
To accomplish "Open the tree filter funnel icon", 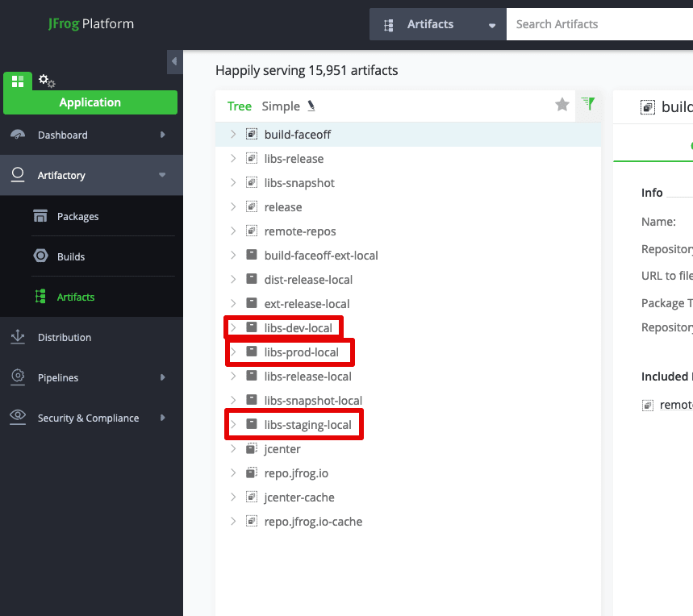I will (x=588, y=104).
